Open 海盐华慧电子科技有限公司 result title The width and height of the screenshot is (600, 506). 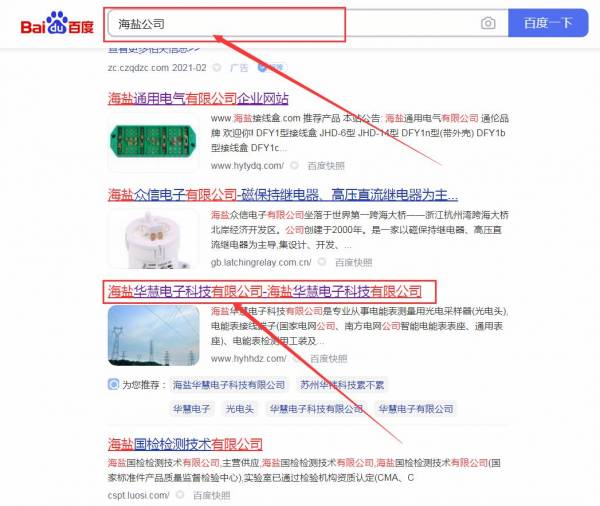(x=265, y=291)
